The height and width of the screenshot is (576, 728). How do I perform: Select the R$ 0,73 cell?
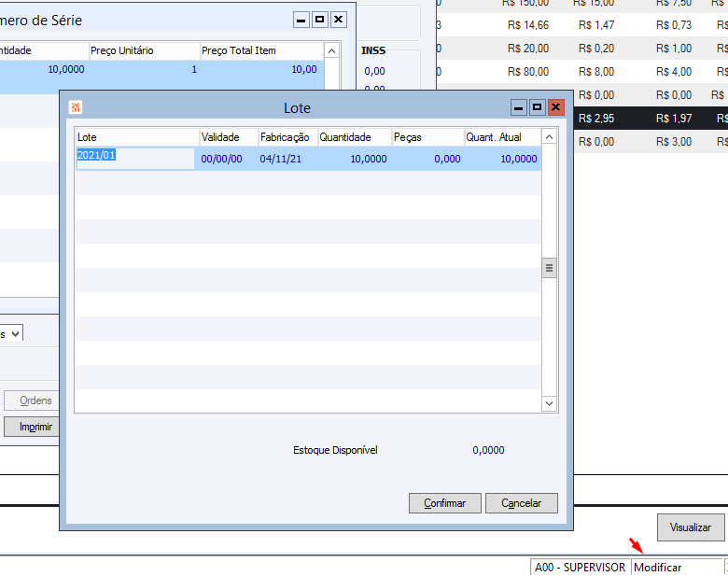pos(674,25)
